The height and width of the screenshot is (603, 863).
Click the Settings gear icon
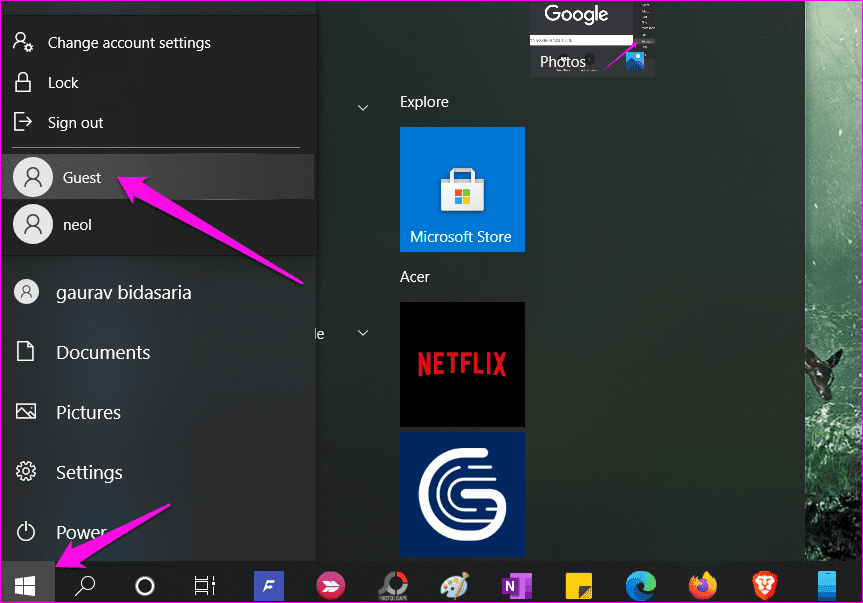pos(26,472)
